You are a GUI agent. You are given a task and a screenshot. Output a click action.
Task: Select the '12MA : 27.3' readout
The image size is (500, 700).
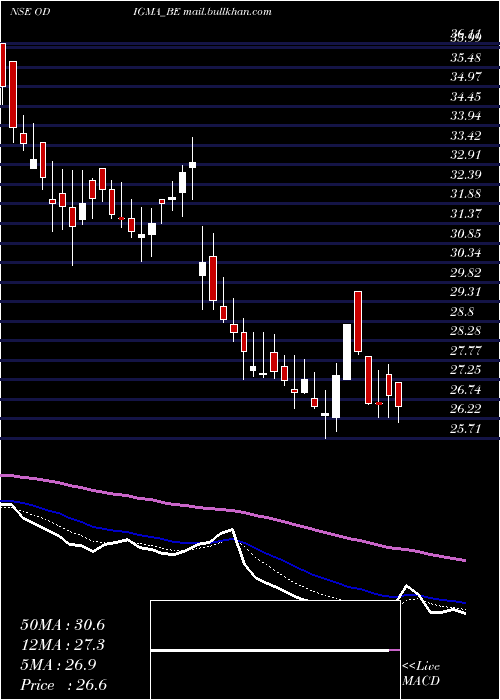point(62,645)
